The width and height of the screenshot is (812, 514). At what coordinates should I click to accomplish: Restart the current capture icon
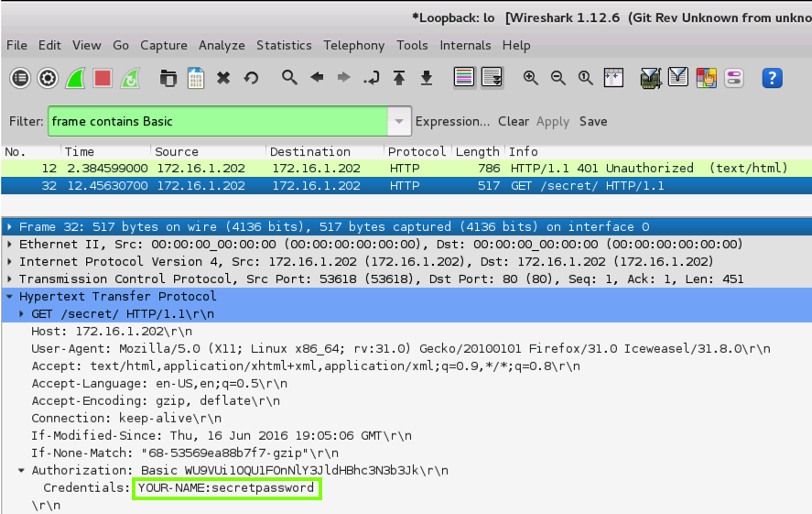tap(130, 78)
